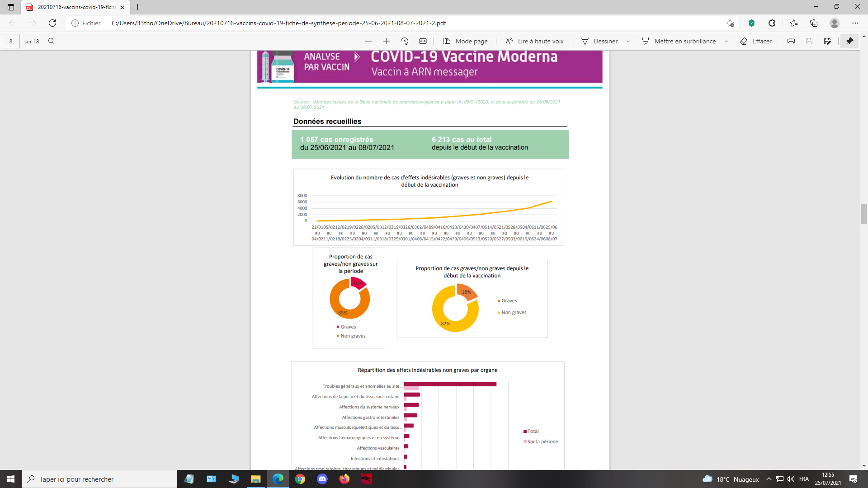Open weather widget 18°C Nuageux
868x488 pixels.
(x=731, y=479)
